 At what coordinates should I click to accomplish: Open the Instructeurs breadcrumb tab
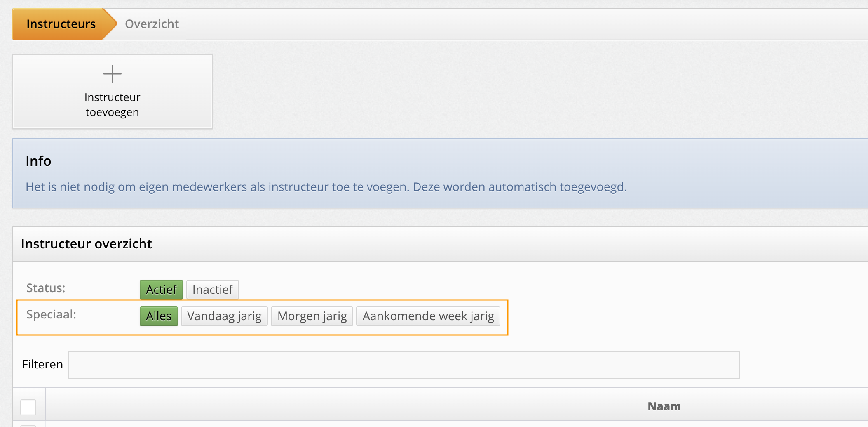click(61, 24)
